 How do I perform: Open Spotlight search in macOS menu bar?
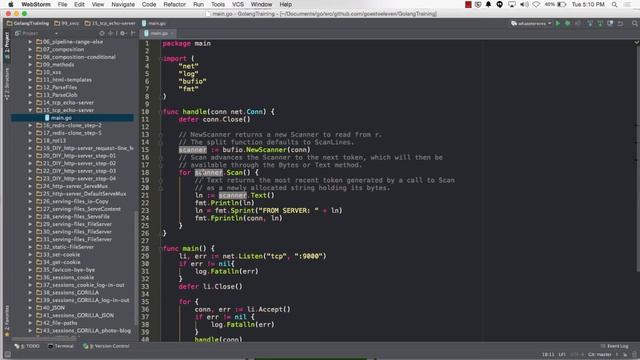[x=614, y=4]
